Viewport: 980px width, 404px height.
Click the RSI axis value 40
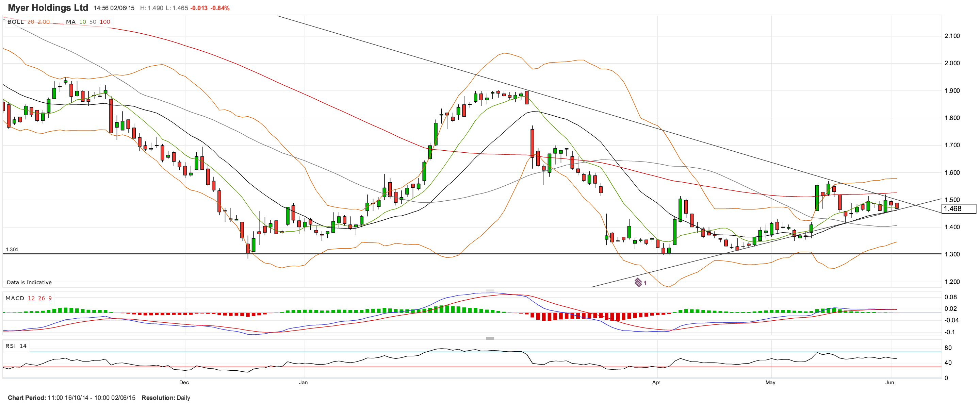click(x=948, y=363)
